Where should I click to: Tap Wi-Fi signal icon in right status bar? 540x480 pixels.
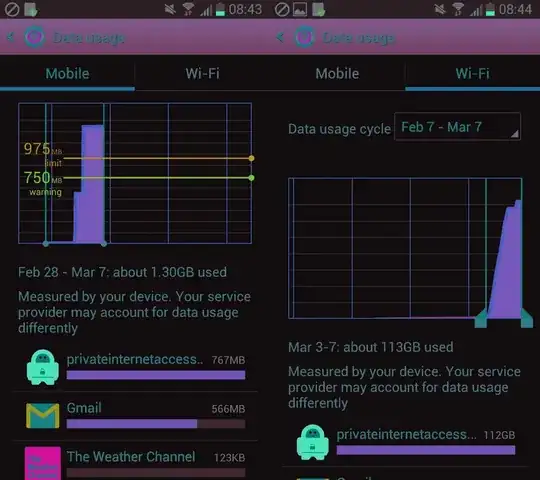click(x=458, y=9)
